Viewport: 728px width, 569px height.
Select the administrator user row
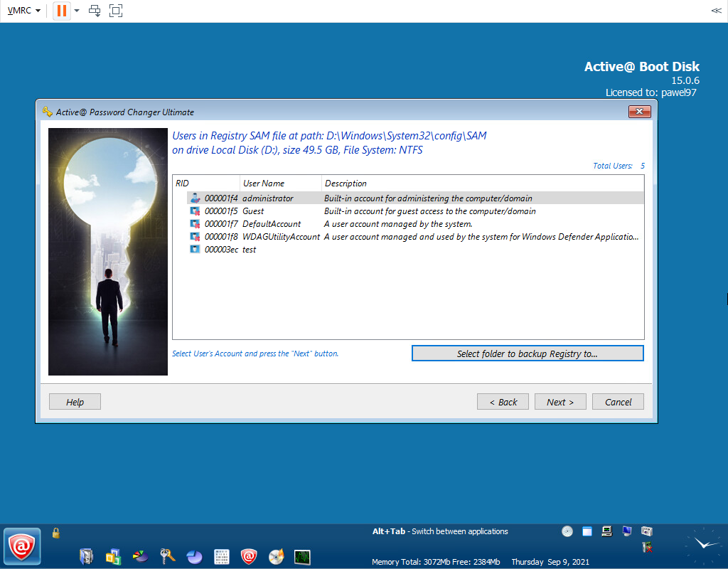[x=415, y=198]
